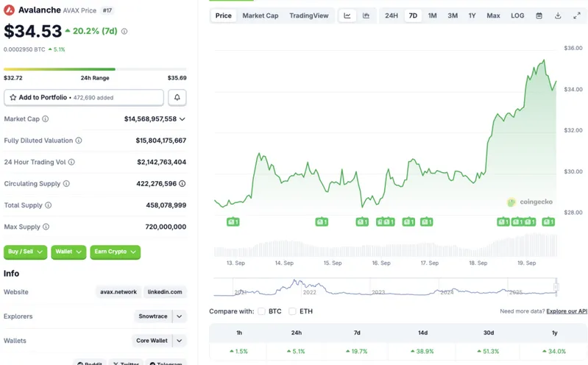Click the Avalanche logo icon
The image size is (588, 365).
(9, 10)
